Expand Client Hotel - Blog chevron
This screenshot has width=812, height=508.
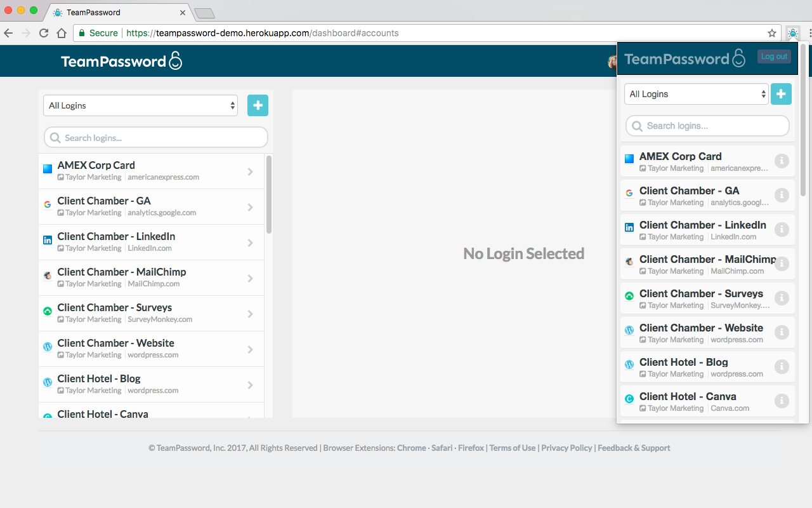pyautogui.click(x=251, y=385)
